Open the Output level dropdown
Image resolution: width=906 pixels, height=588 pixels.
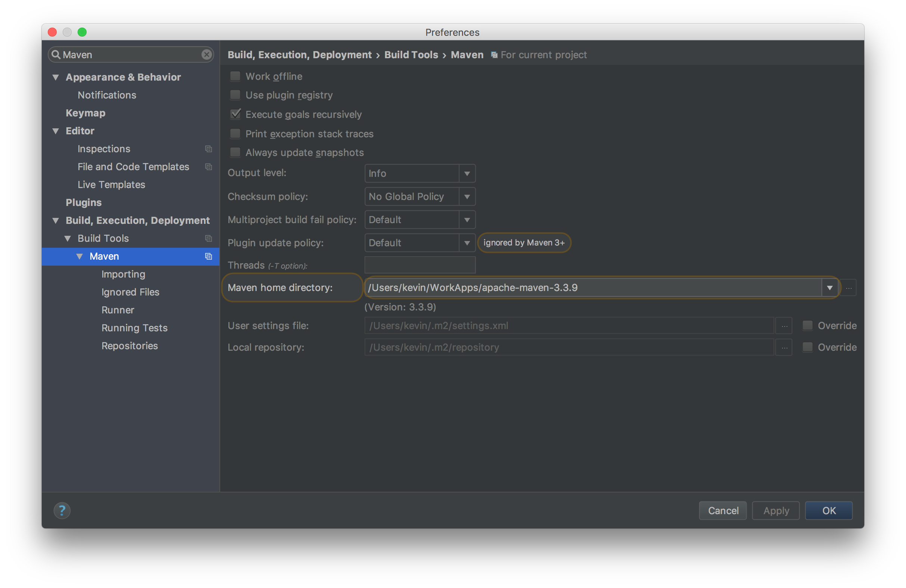click(467, 173)
